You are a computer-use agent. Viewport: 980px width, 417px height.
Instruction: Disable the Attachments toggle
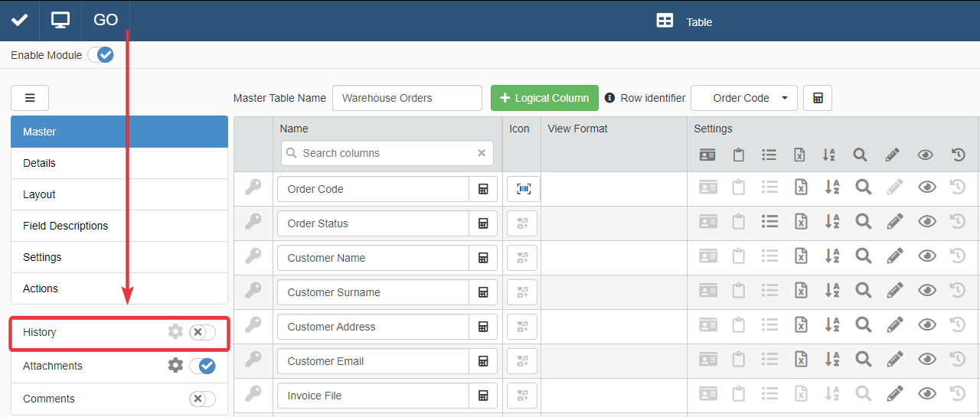coord(202,366)
